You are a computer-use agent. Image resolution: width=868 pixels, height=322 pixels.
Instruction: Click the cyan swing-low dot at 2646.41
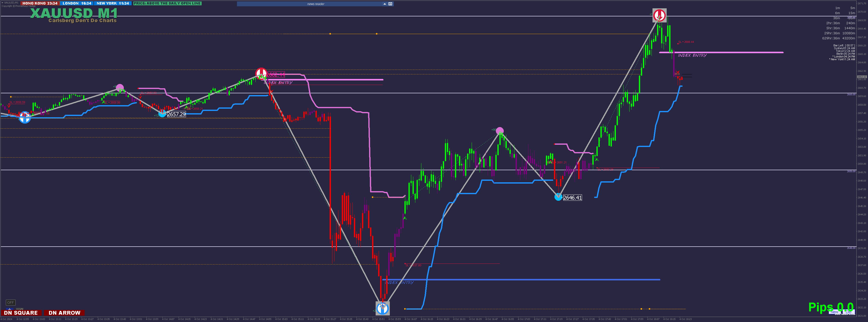pyautogui.click(x=558, y=197)
